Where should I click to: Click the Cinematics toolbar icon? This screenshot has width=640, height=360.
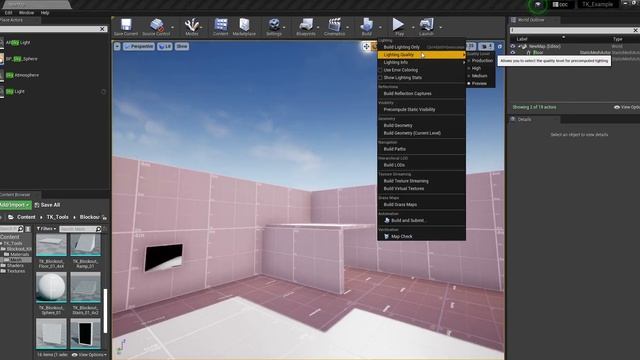335,25
